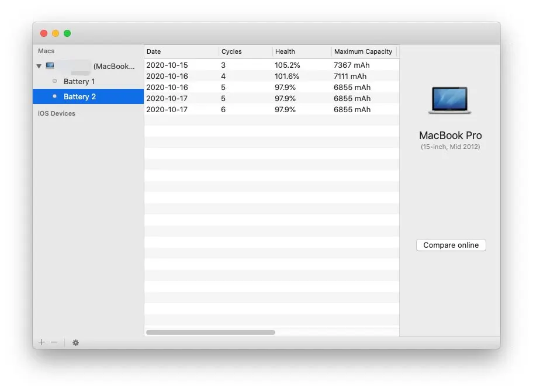Sort by Date column header
This screenshot has width=533, height=392.
coord(182,51)
